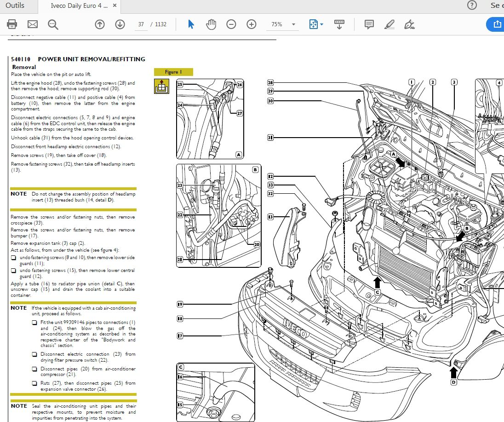Click the 75% zoom level field
The width and height of the screenshot is (504, 422).
pos(277,24)
